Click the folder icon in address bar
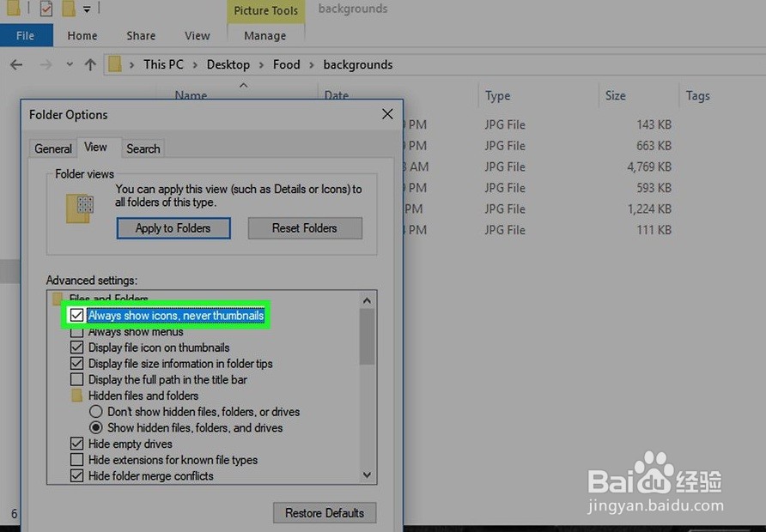The width and height of the screenshot is (766, 532). pyautogui.click(x=115, y=64)
